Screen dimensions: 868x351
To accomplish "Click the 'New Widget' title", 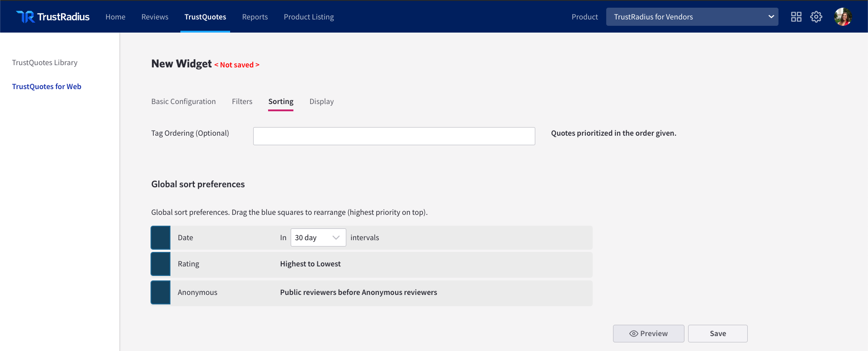I will pyautogui.click(x=181, y=64).
